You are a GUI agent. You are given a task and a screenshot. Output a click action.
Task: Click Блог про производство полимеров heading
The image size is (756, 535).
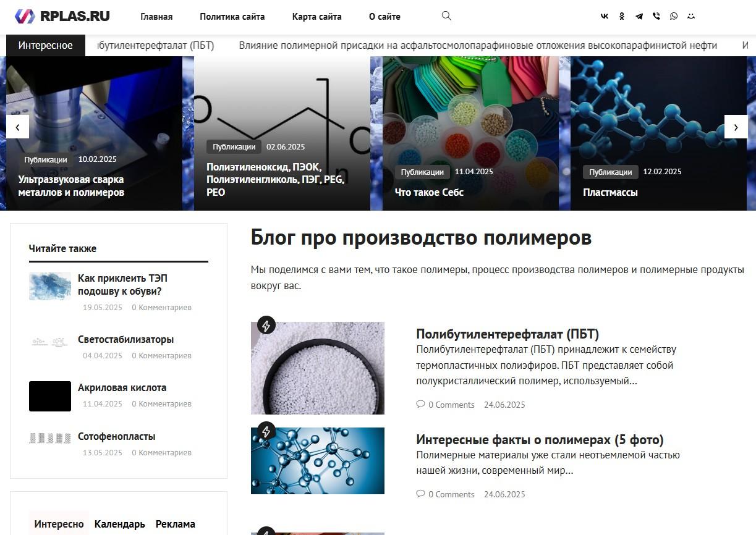coord(421,238)
